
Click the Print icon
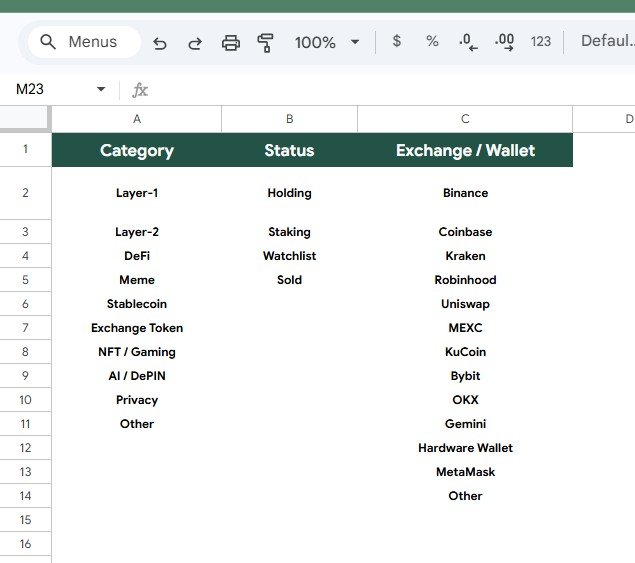click(x=230, y=42)
